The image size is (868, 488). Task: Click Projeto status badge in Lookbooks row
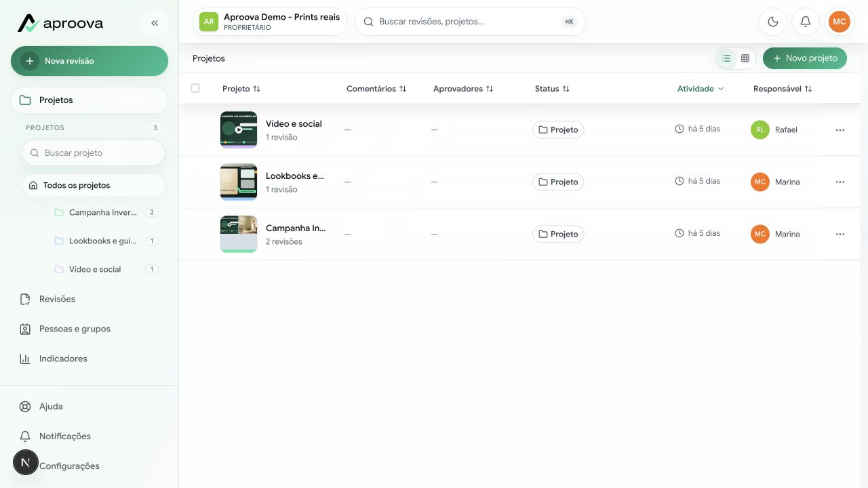click(558, 182)
